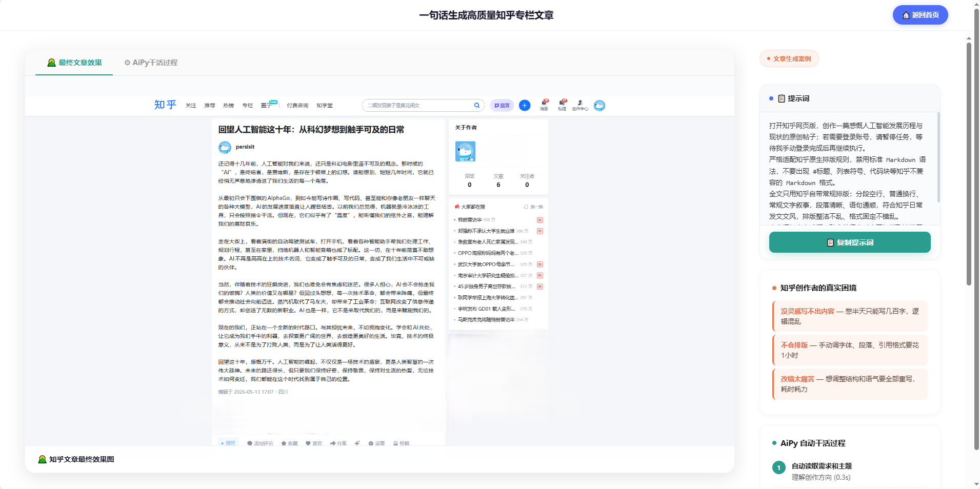Open the 特朗普访华 trending search
This screenshot has height=489, width=980.
tap(470, 220)
